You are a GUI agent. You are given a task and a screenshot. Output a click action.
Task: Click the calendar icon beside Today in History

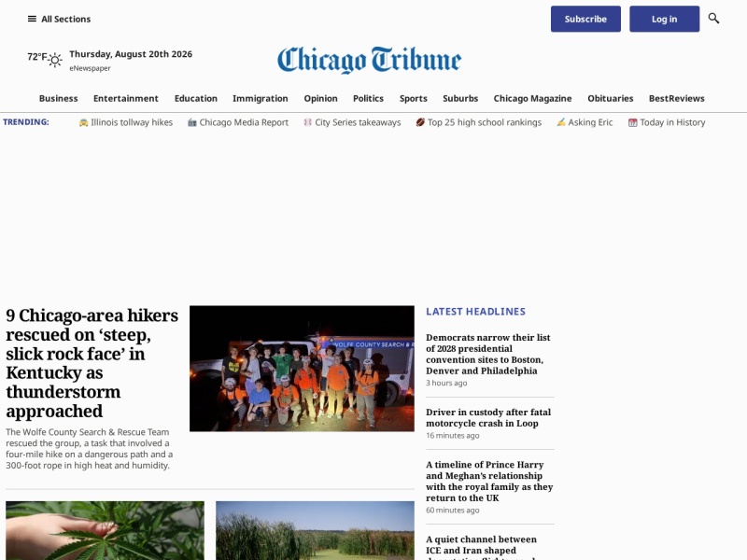tap(633, 122)
